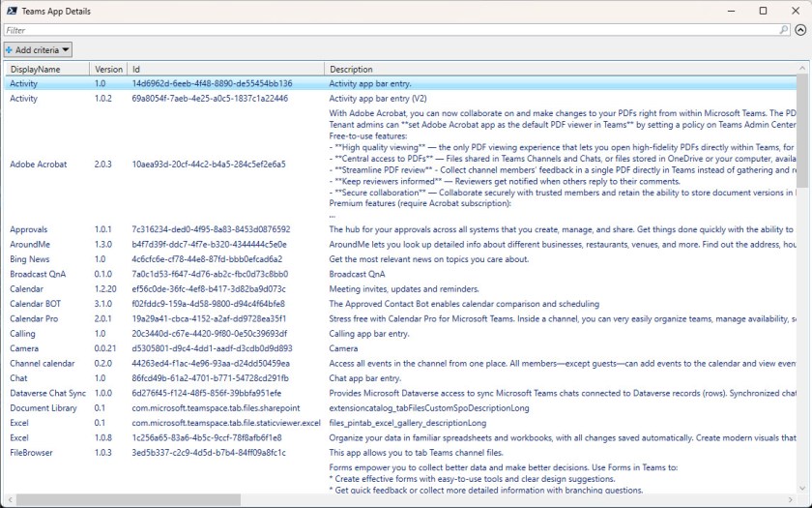The height and width of the screenshot is (508, 812).
Task: Select the Channel calendar row
Action: pyautogui.click(x=400, y=364)
